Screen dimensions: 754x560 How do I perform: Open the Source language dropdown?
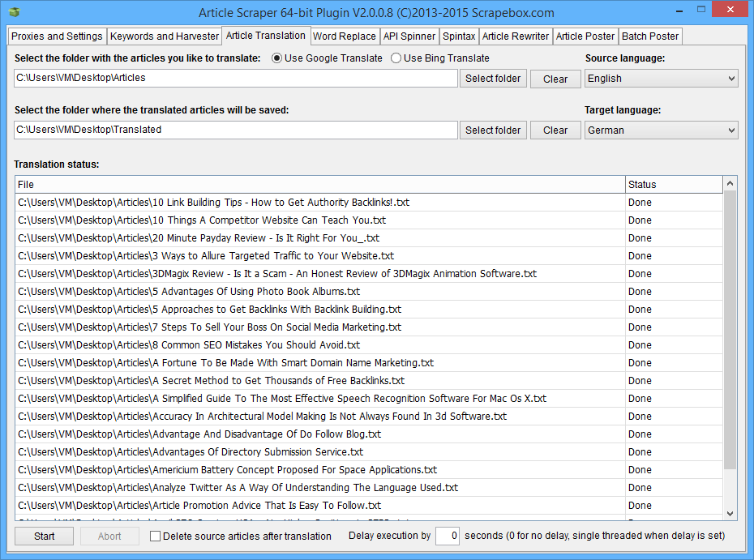tap(661, 79)
